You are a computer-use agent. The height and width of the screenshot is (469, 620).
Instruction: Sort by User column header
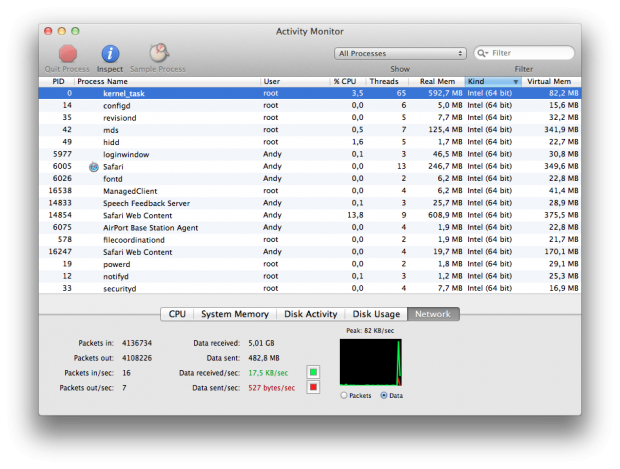pyautogui.click(x=295, y=81)
